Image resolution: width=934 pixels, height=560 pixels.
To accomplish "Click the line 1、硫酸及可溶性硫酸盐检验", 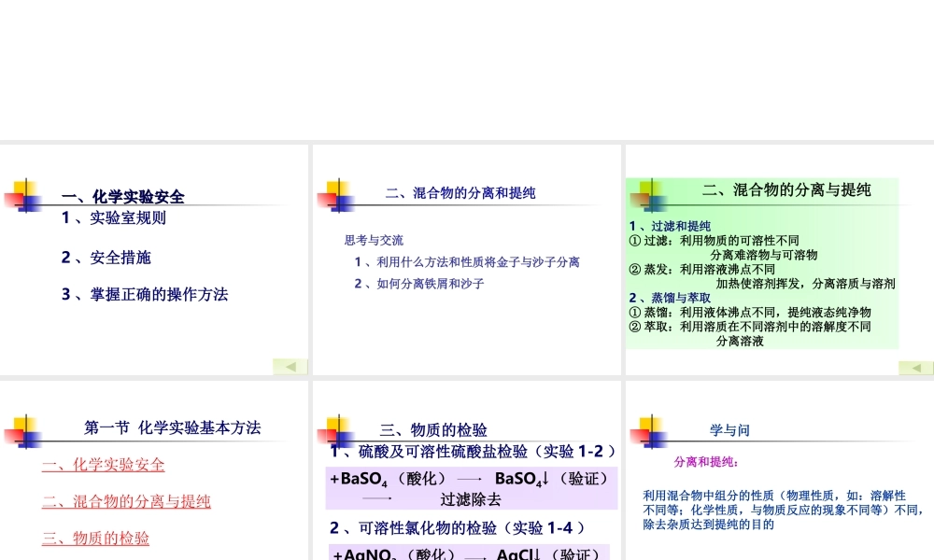I will [x=474, y=452].
